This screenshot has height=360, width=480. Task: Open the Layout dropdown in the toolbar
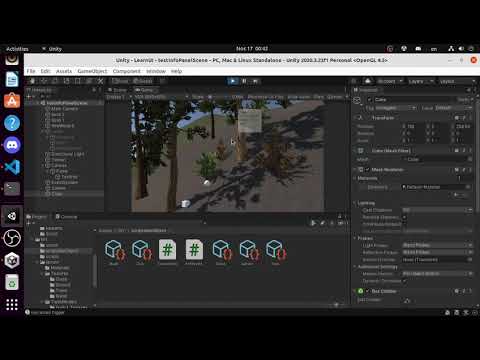[457, 81]
